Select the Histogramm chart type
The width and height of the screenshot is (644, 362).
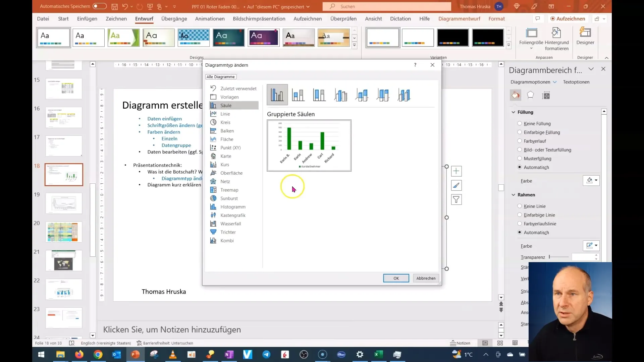233,206
